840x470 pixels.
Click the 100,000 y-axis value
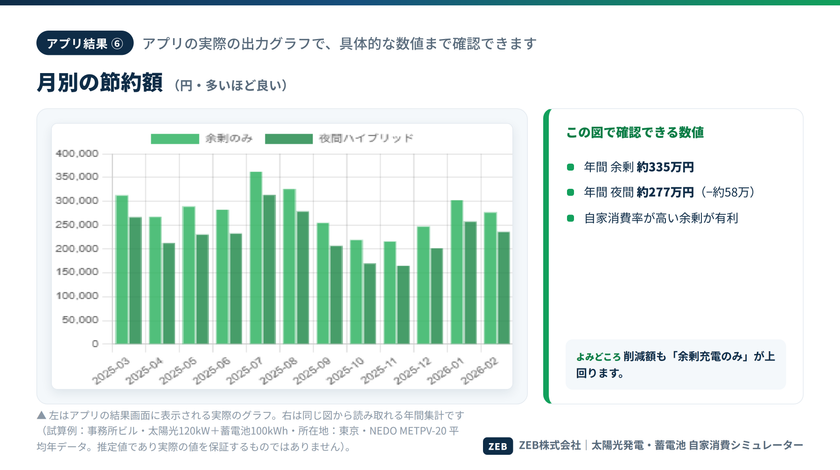(x=77, y=296)
